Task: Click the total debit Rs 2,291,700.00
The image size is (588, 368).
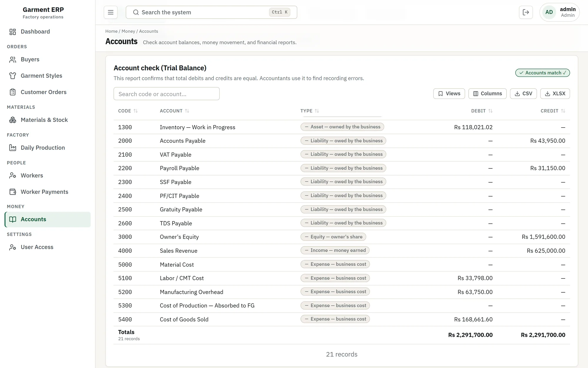Action: (x=470, y=335)
